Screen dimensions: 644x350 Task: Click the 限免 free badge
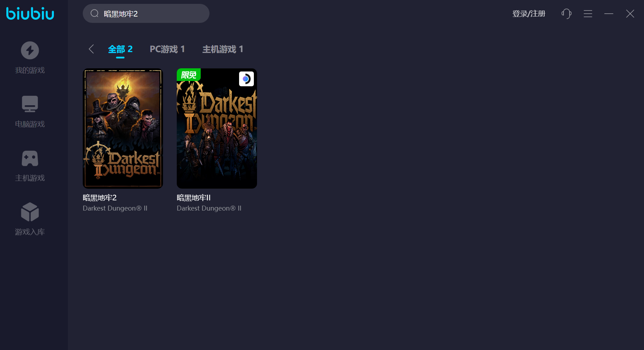[x=189, y=75]
